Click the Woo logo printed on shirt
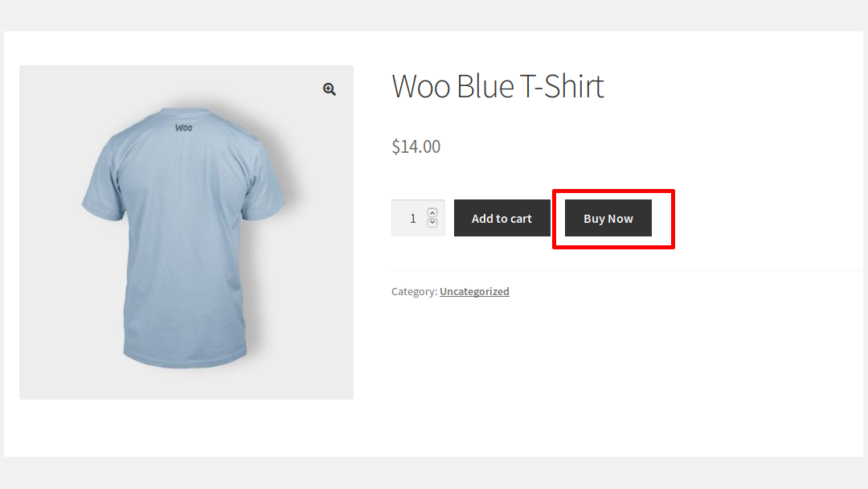The image size is (868, 489). click(183, 127)
